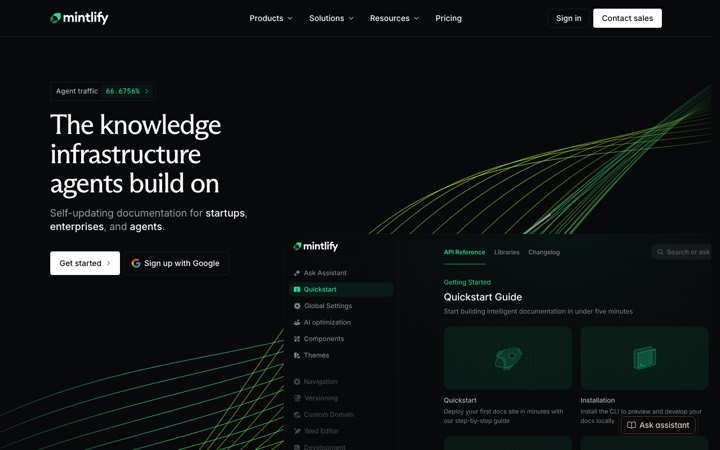The width and height of the screenshot is (720, 450).
Task: Sign up with Google button
Action: click(176, 263)
